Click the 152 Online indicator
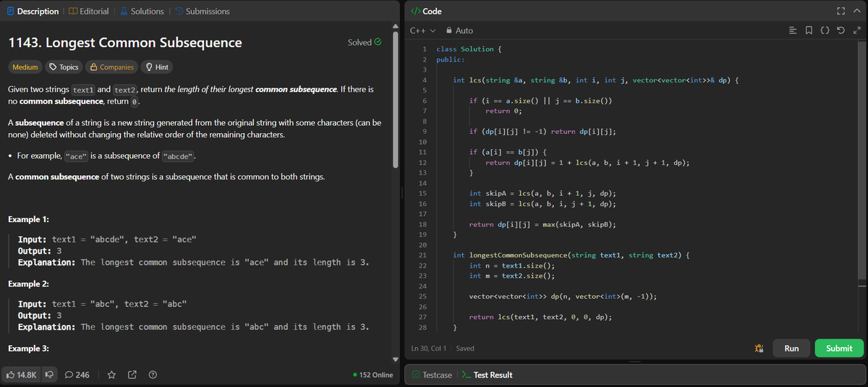 (x=373, y=375)
